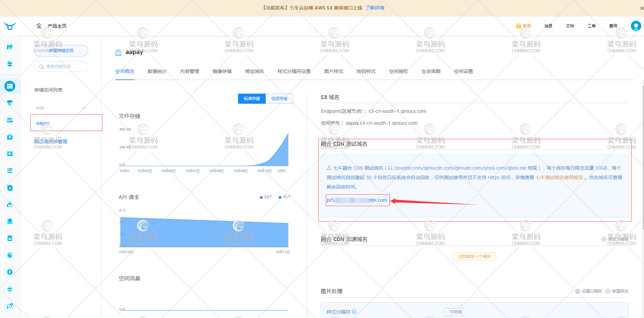This screenshot has width=644, height=318.
Task: Open the lightning bolt sidebar icon
Action: pyautogui.click(x=10, y=272)
